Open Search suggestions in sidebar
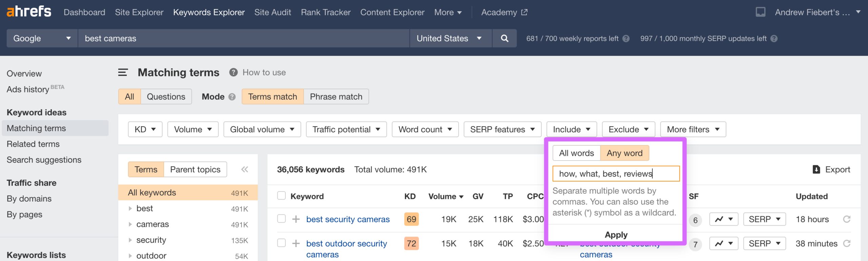 click(44, 160)
